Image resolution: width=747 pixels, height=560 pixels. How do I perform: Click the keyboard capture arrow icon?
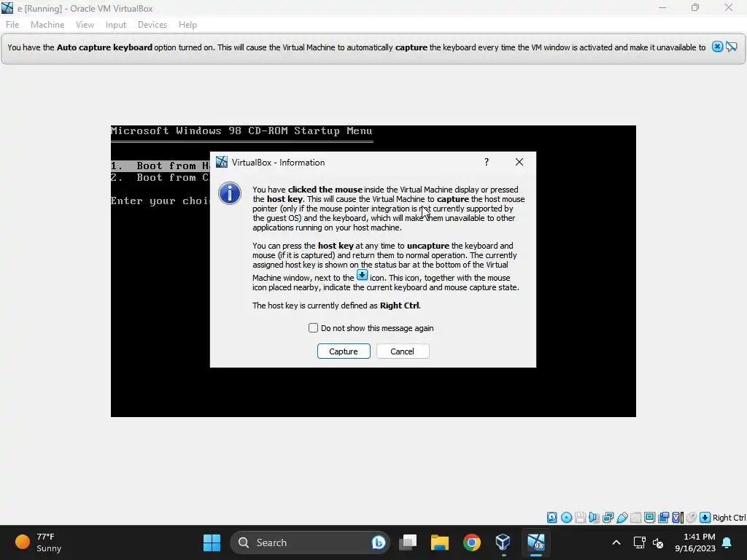[705, 517]
